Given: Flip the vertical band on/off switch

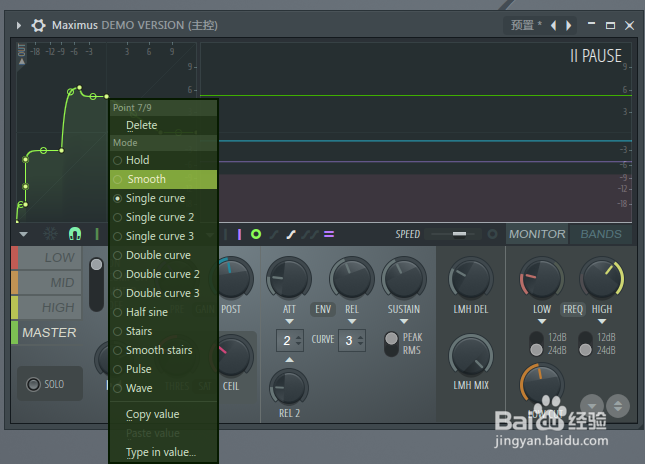Looking at the screenshot, I should pyautogui.click(x=96, y=284).
